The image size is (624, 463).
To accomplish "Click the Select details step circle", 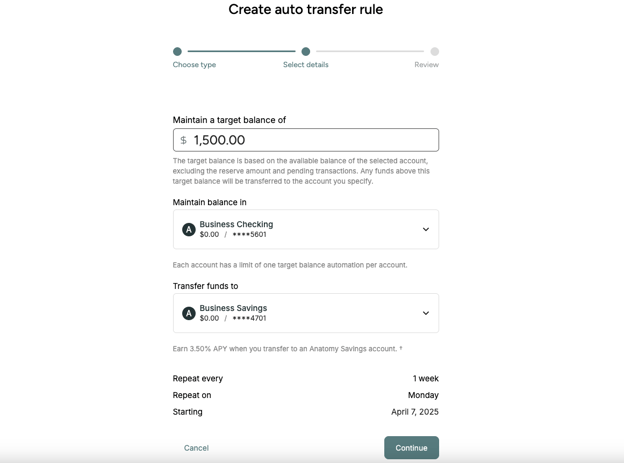I will pyautogui.click(x=306, y=51).
